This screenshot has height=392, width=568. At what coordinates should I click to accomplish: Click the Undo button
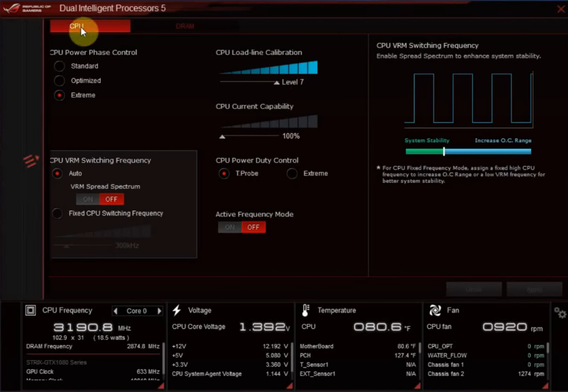click(474, 290)
